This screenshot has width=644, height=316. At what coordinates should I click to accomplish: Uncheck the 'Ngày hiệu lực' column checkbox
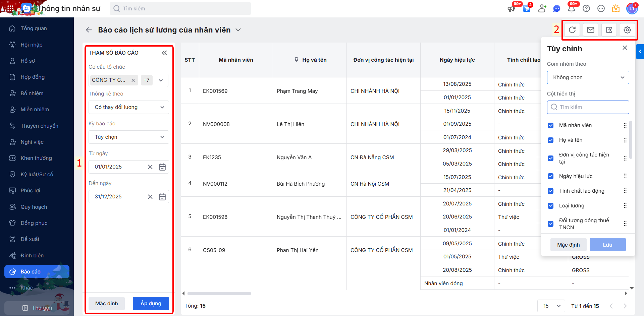550,176
